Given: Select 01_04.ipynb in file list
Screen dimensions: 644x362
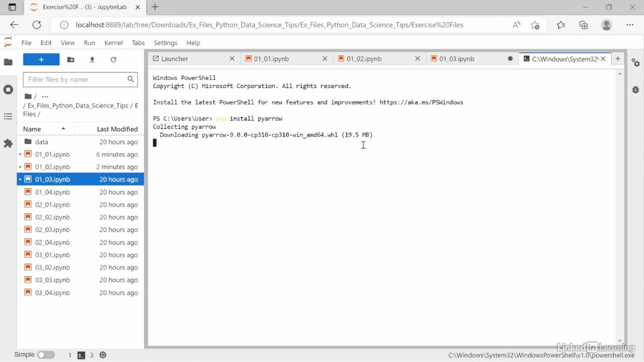Looking at the screenshot, I should tap(80, 192).
